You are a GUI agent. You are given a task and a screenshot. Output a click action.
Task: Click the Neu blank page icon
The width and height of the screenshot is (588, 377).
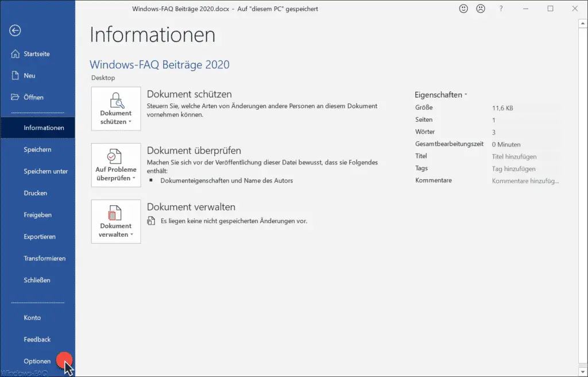(15, 75)
